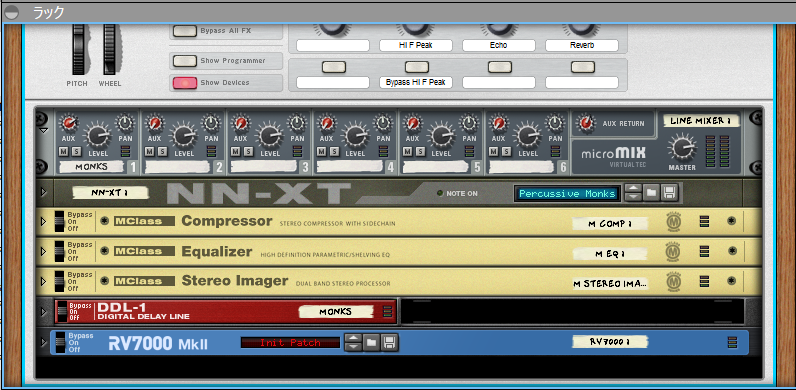
Task: Click the LEVEL knob of channel 2
Action: (x=183, y=136)
